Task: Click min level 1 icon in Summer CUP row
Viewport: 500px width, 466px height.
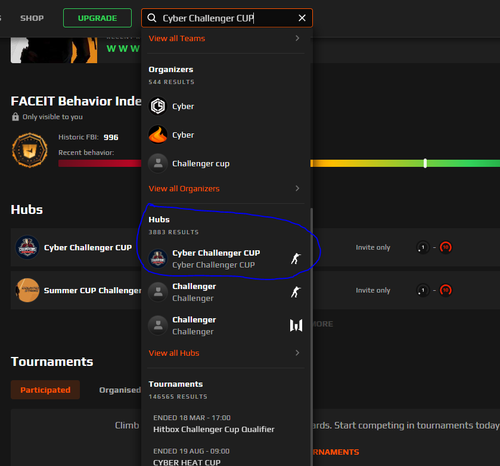Action: pyautogui.click(x=423, y=290)
